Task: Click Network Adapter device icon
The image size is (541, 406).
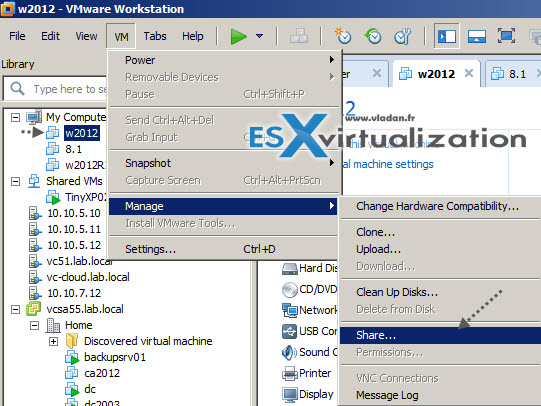Action: (289, 310)
